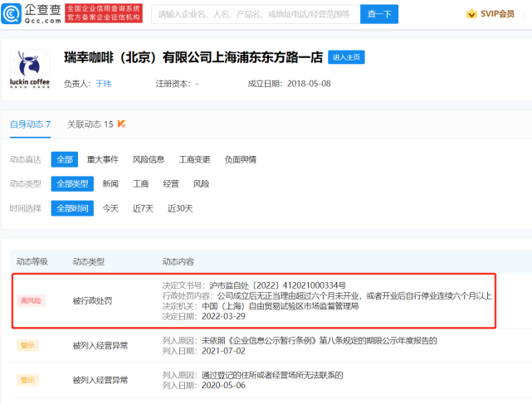Filter dynamic type by 工商
The width and height of the screenshot is (532, 404).
[x=140, y=184]
